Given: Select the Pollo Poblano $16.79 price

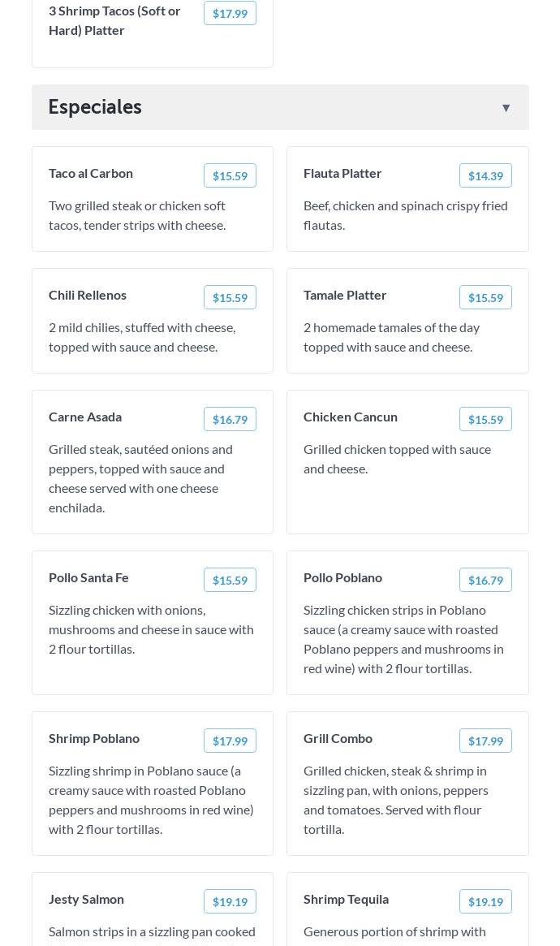Looking at the screenshot, I should click(x=485, y=580).
